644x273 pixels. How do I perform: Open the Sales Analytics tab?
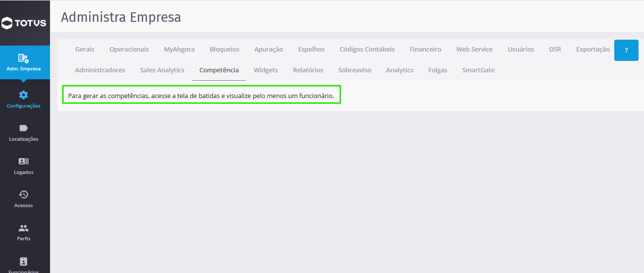click(x=162, y=70)
